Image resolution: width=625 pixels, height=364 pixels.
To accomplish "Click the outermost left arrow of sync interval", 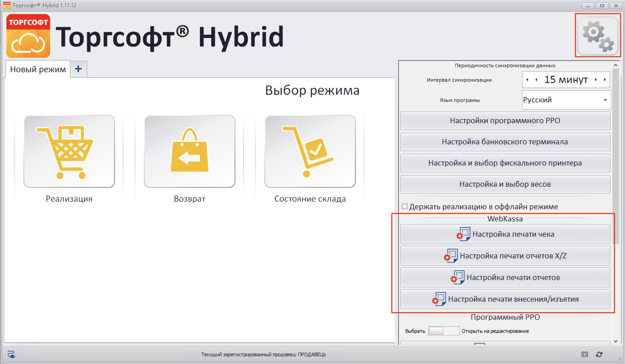I will [x=527, y=80].
